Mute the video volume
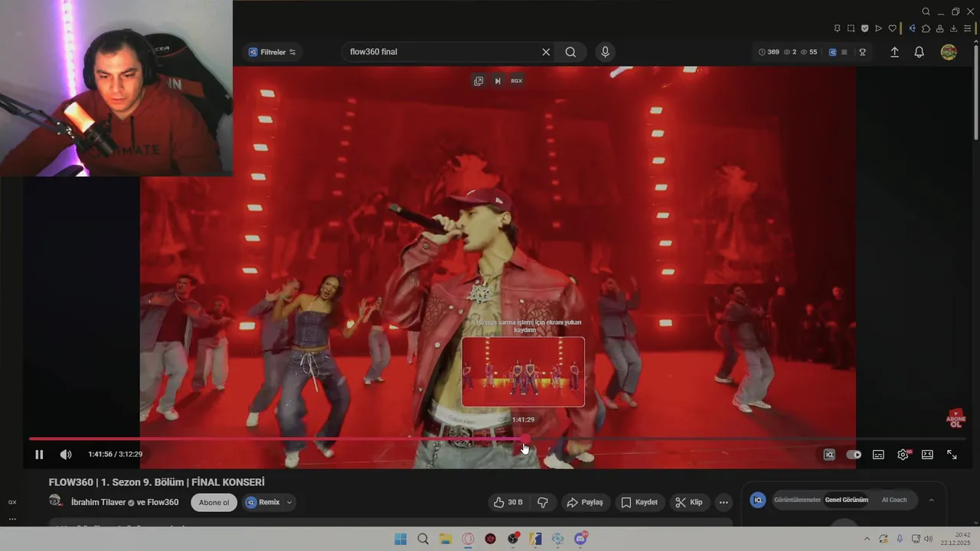The height and width of the screenshot is (551, 980). 66,455
